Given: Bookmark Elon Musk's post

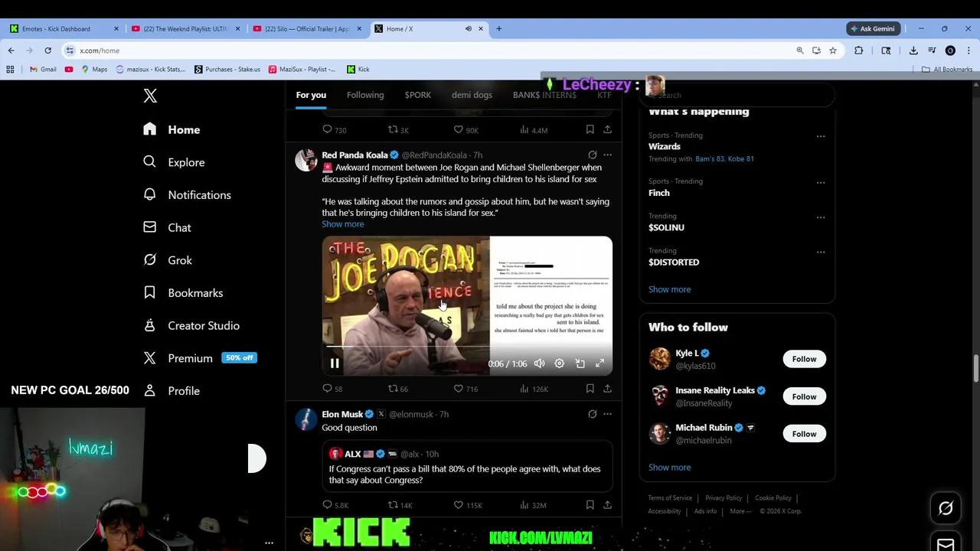Looking at the screenshot, I should click(590, 505).
